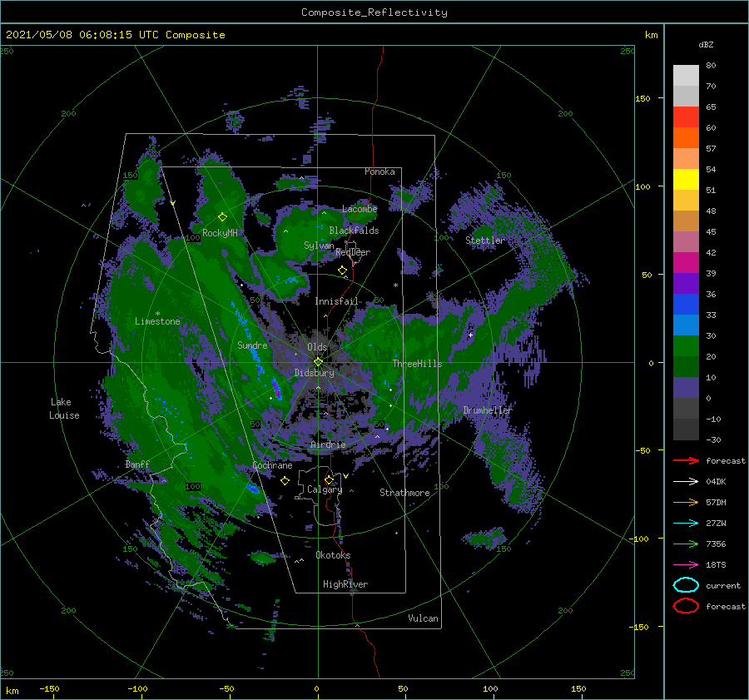The width and height of the screenshot is (749, 700).
Task: Click the purple 36–39 dBZ swatch
Action: (x=686, y=284)
